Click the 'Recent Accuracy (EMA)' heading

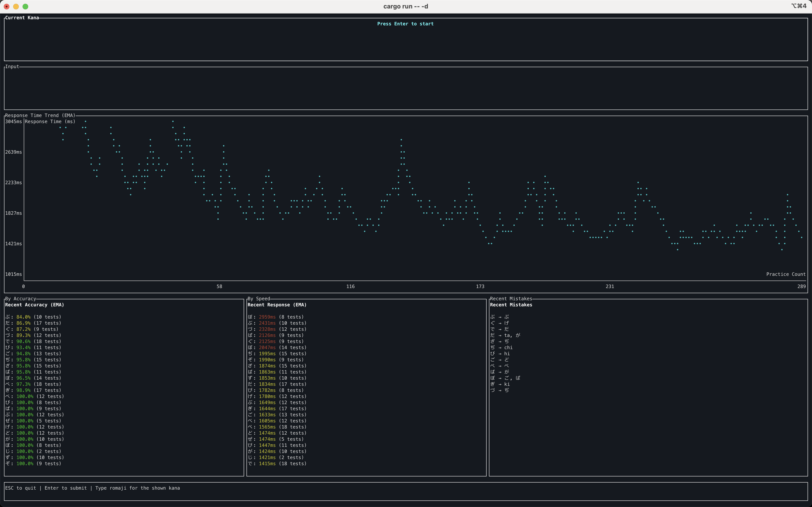pos(35,305)
